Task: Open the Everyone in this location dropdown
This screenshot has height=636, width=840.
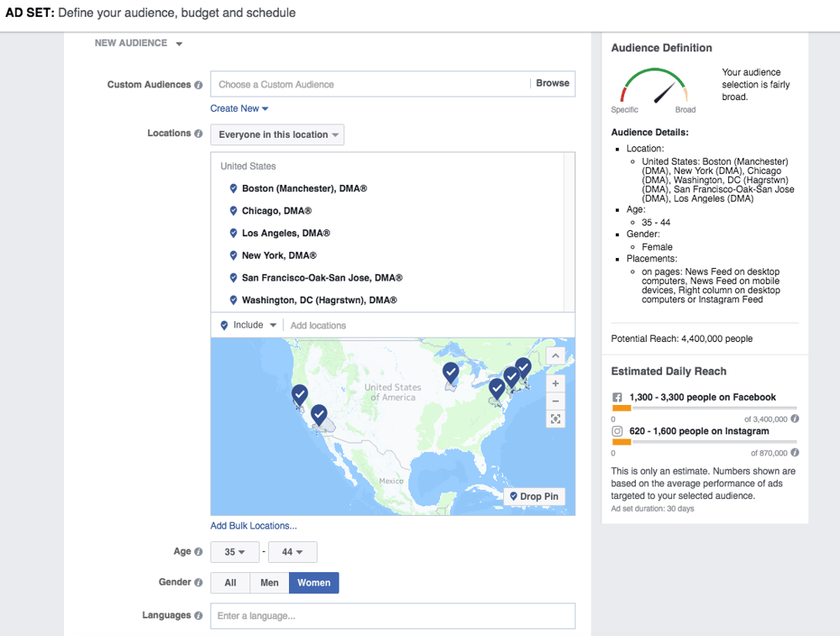Action: point(277,134)
